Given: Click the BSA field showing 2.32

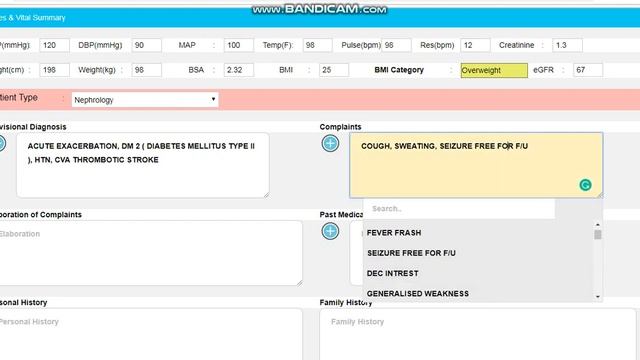Looking at the screenshot, I should tap(239, 70).
